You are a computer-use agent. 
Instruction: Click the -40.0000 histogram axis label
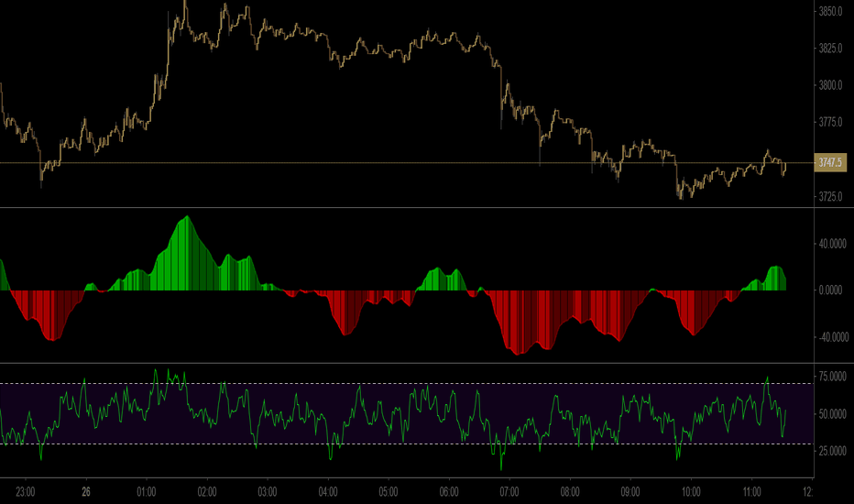(x=833, y=337)
